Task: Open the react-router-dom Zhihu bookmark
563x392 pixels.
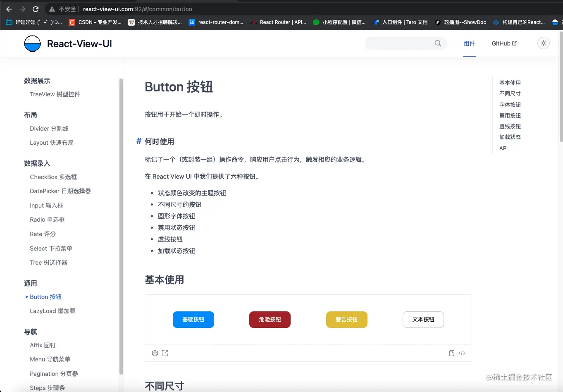Action: (x=216, y=22)
